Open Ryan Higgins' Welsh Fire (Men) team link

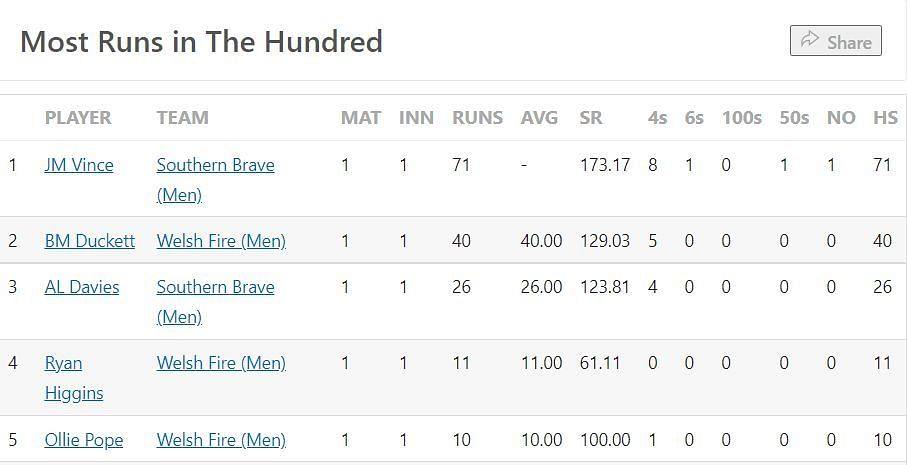click(x=221, y=363)
